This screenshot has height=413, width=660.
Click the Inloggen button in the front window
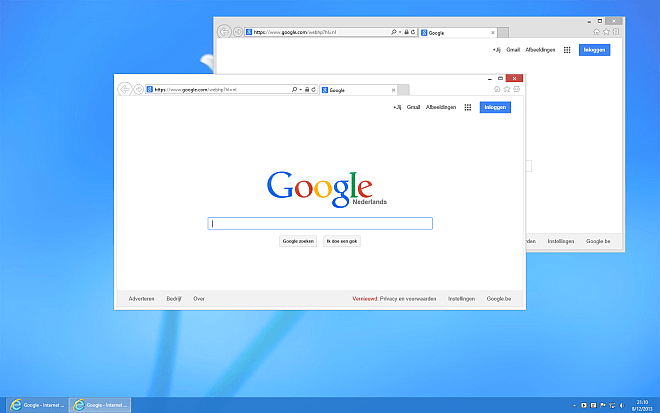click(495, 107)
